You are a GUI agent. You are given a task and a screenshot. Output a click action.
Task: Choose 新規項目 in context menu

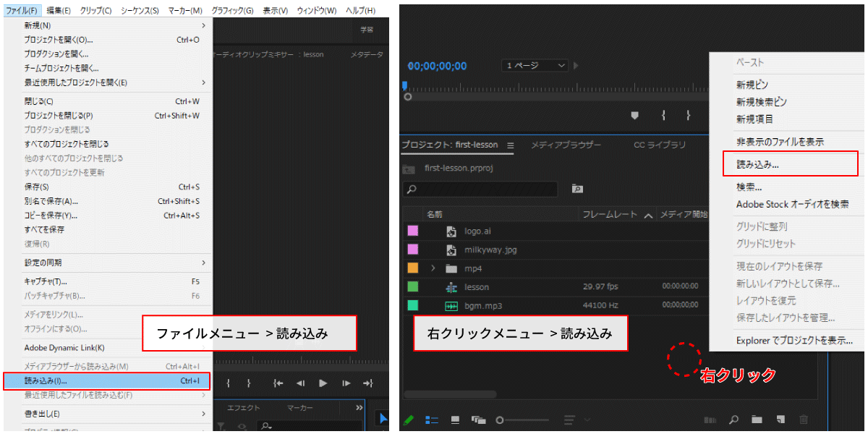tap(754, 119)
